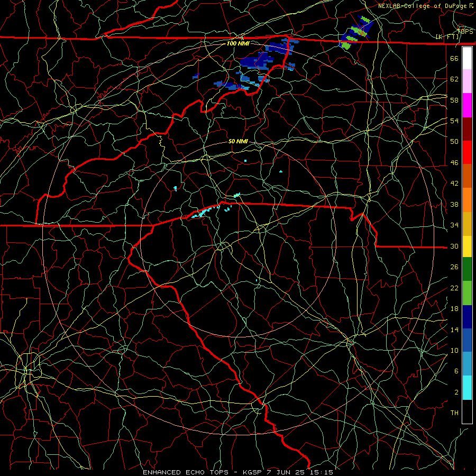Click the cyan legend swatch
The width and height of the screenshot is (476, 476).
click(467, 388)
